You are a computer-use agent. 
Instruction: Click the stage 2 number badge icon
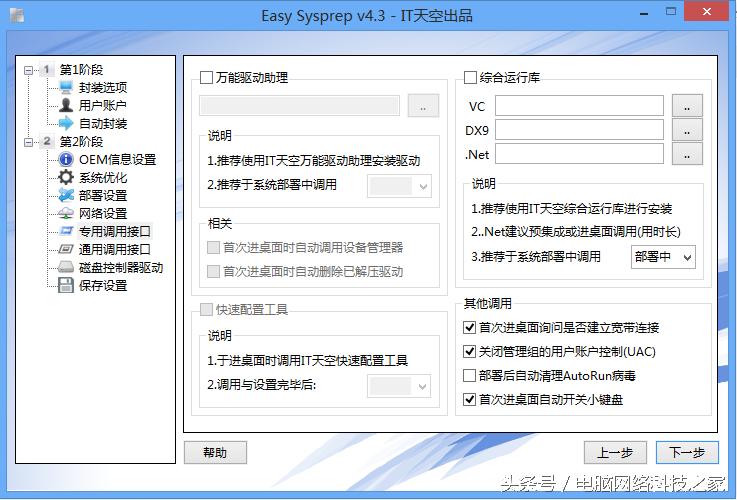(x=47, y=141)
